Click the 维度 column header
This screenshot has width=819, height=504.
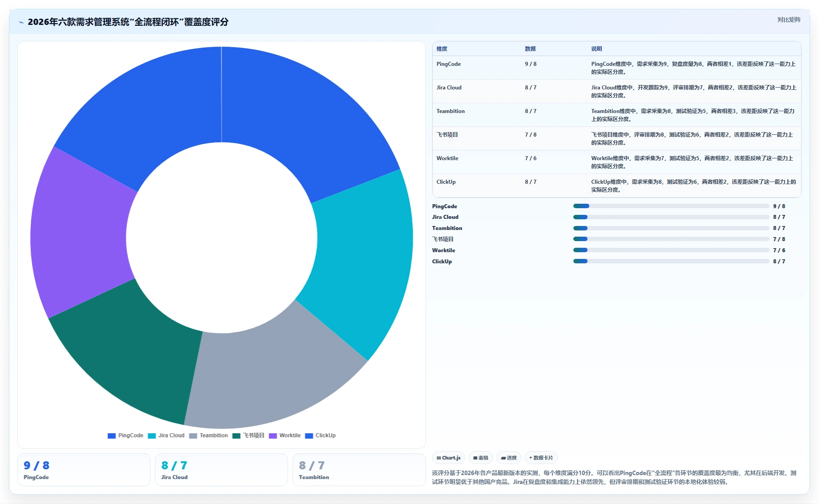click(x=442, y=49)
